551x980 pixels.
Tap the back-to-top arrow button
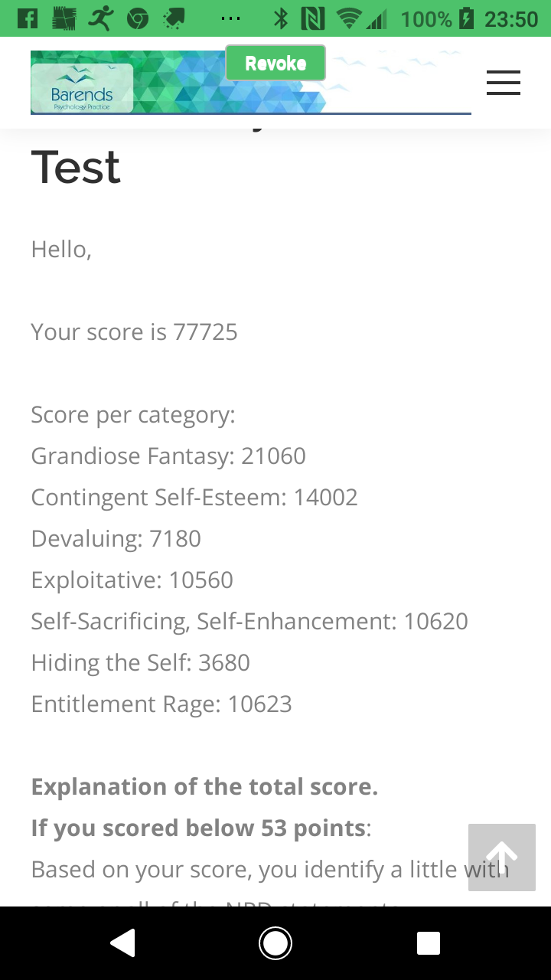(502, 857)
